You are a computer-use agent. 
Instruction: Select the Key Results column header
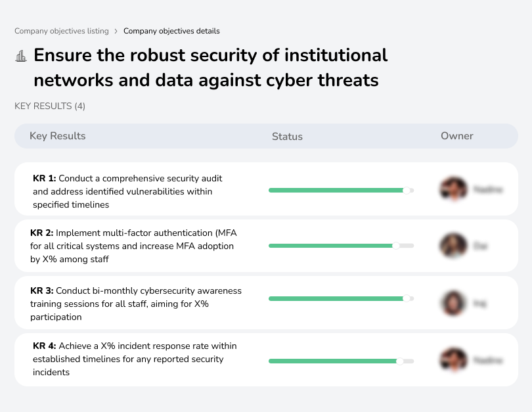pos(58,136)
